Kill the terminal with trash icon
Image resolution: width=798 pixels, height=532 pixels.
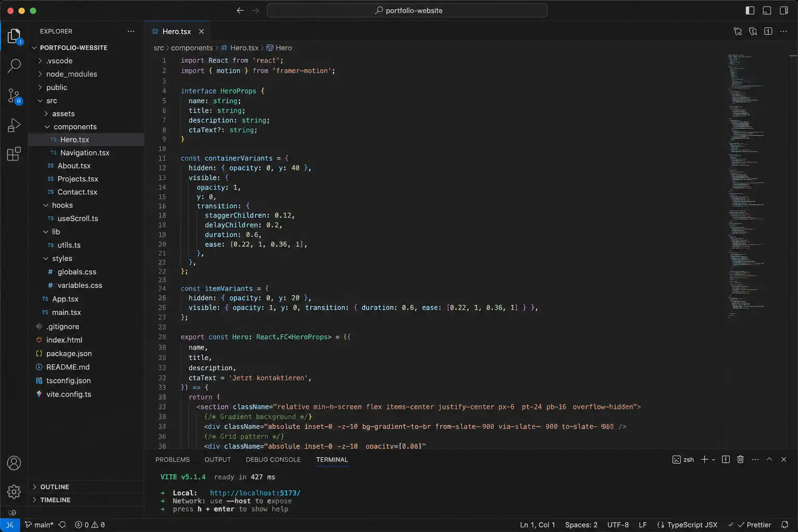click(x=740, y=459)
